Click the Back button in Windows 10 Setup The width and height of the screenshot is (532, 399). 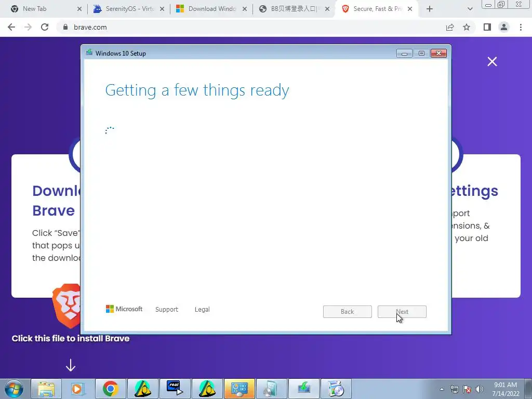(348, 312)
